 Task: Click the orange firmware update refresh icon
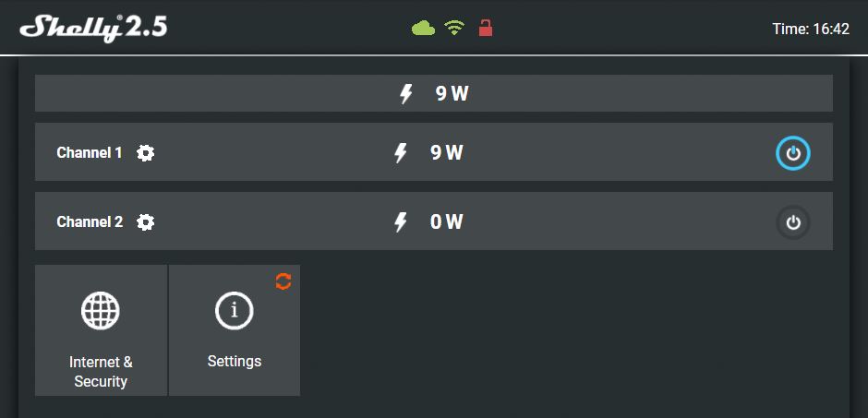(283, 281)
